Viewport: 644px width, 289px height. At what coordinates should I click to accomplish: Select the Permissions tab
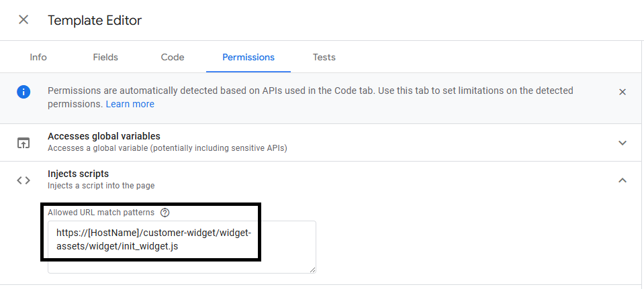[x=248, y=57]
